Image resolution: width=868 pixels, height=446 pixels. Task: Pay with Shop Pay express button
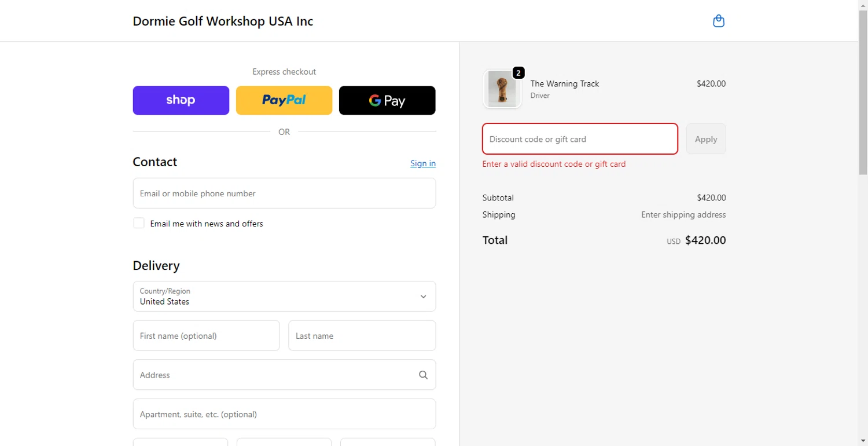tap(181, 100)
